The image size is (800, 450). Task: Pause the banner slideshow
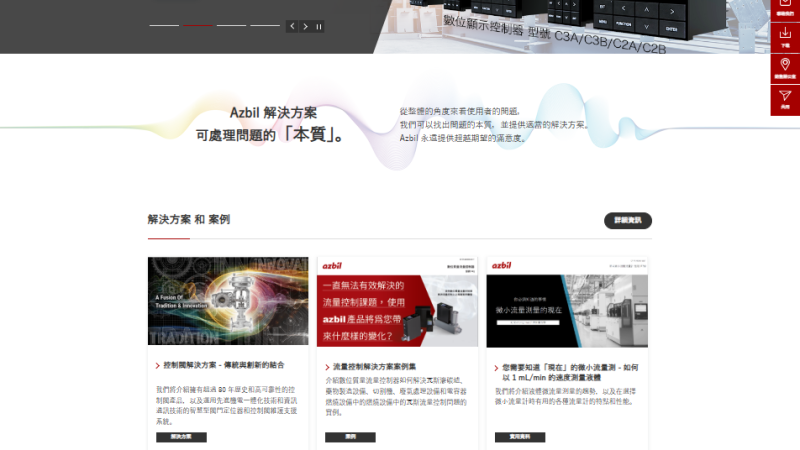319,26
